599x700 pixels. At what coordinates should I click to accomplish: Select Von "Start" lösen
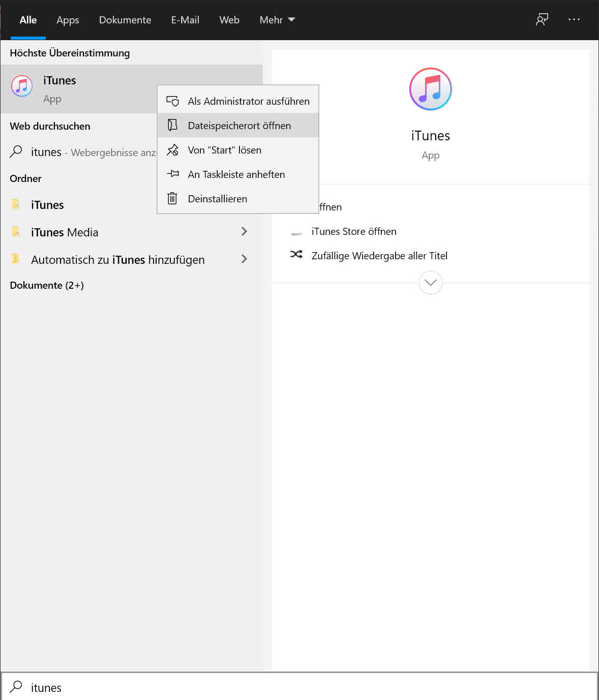[x=238, y=150]
